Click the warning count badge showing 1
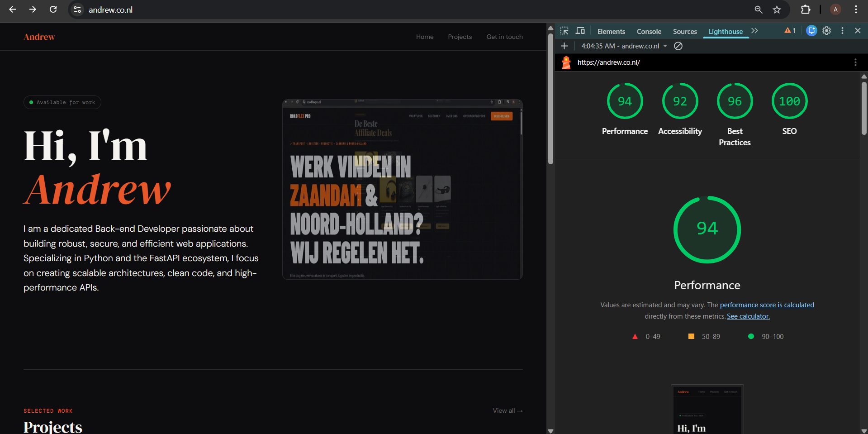868x434 pixels. click(x=790, y=31)
